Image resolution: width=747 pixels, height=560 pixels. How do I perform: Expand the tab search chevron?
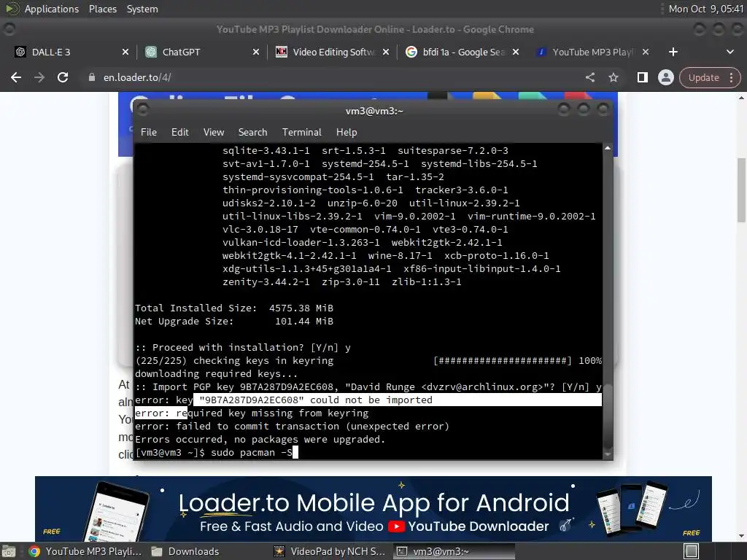729,52
